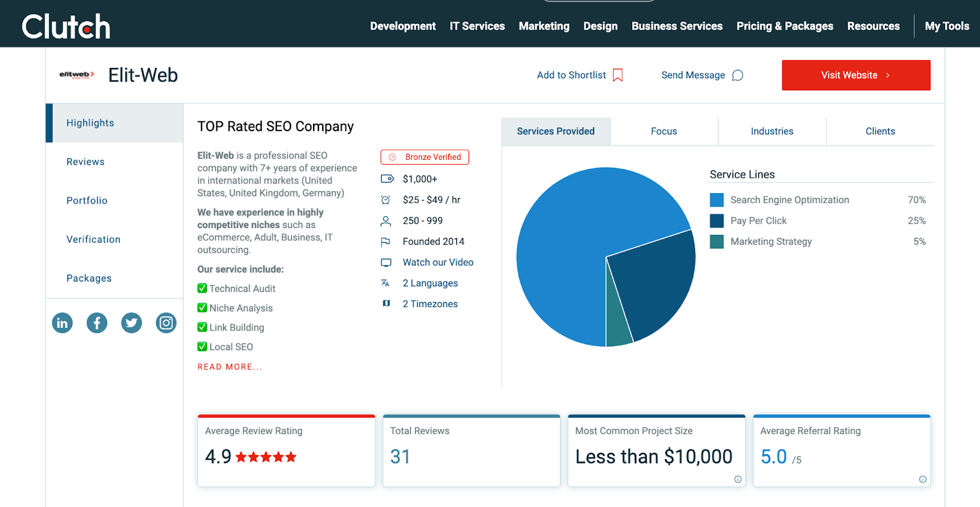Screen dimensions: 980x507
Task: Click the 5.0 referral rating value
Action: [774, 457]
